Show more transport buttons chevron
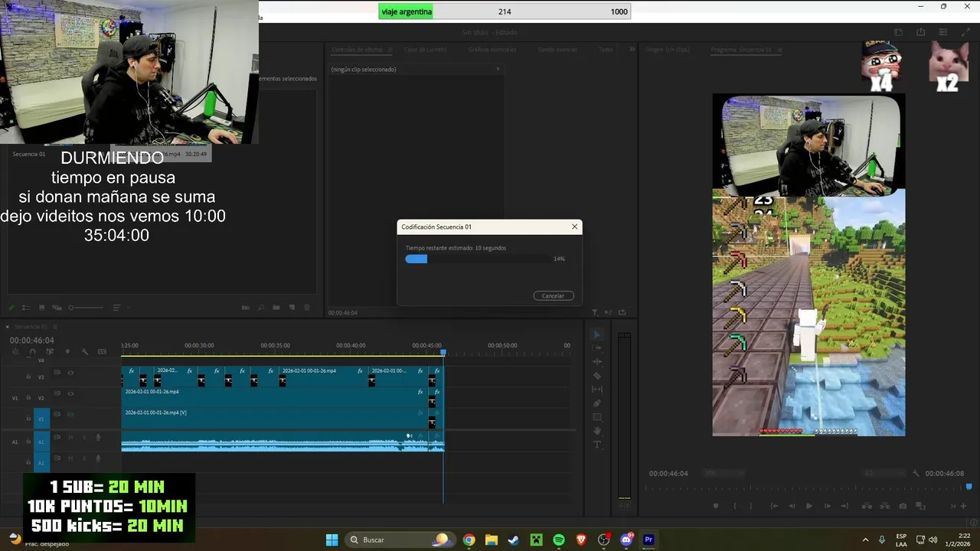The width and height of the screenshot is (980, 551). [x=952, y=506]
